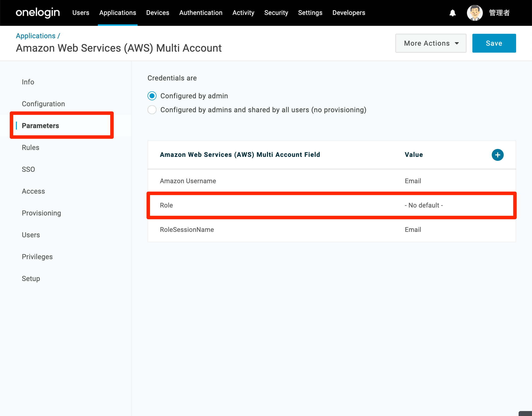Image resolution: width=532 pixels, height=416 pixels.
Task: Select Configured by admins and shared radio
Action: point(152,110)
